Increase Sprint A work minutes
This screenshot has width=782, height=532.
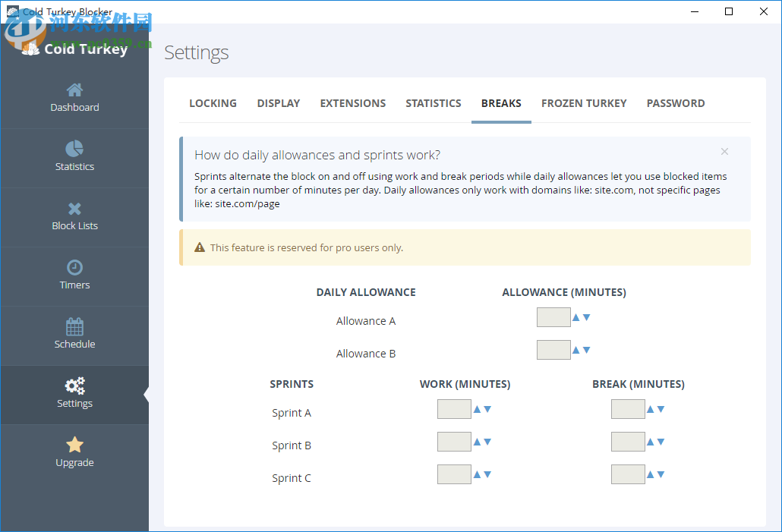click(x=478, y=408)
